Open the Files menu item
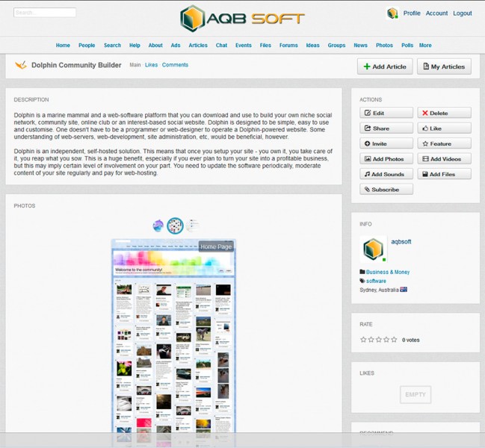485x448 pixels. tap(265, 45)
